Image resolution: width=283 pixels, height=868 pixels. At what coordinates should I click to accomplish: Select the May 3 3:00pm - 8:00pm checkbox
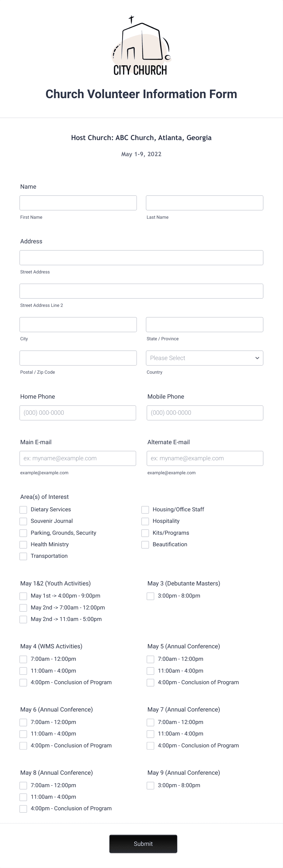coord(150,596)
